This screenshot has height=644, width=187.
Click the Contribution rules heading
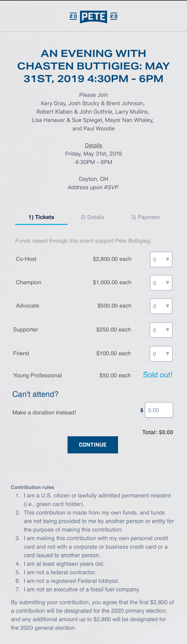click(x=33, y=487)
